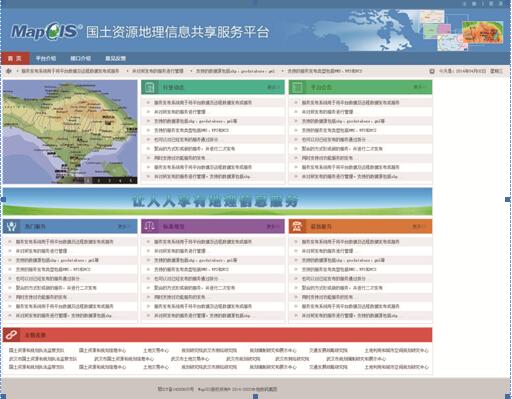Click the MapGIS logo in the header
Image resolution: width=512 pixels, height=399 pixels.
coord(47,32)
